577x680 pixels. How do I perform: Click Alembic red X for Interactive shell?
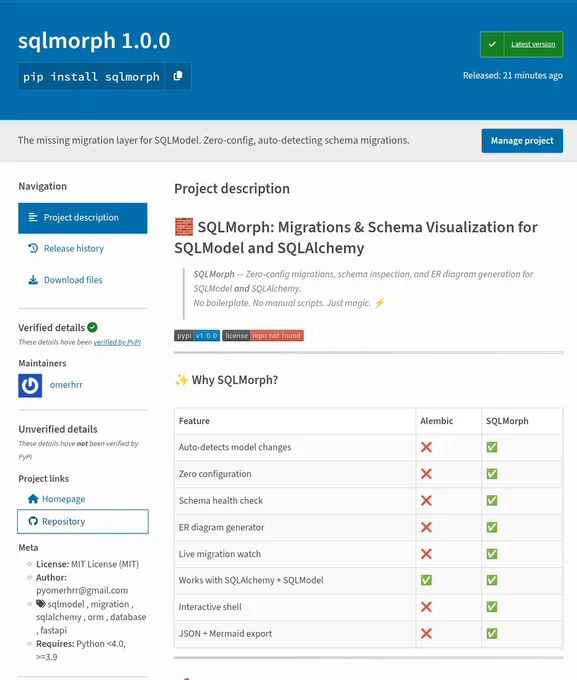[426, 607]
